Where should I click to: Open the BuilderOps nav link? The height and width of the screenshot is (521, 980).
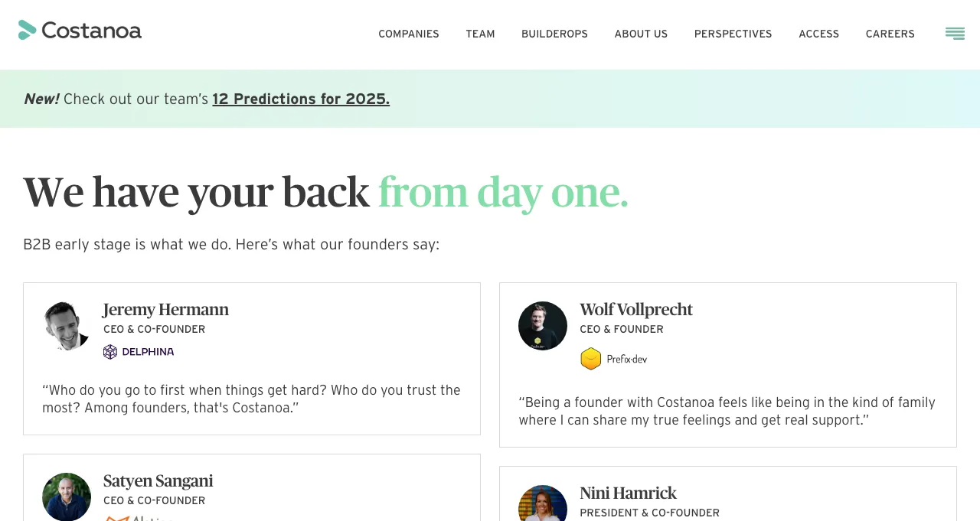[x=554, y=34]
